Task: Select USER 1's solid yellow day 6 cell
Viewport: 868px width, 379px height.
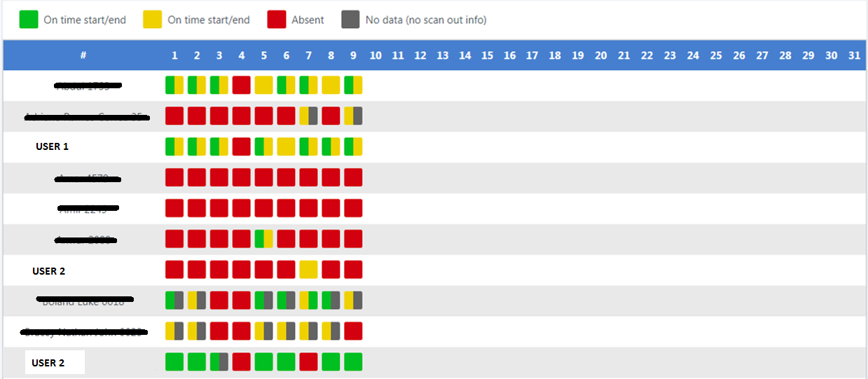Action: [286, 146]
